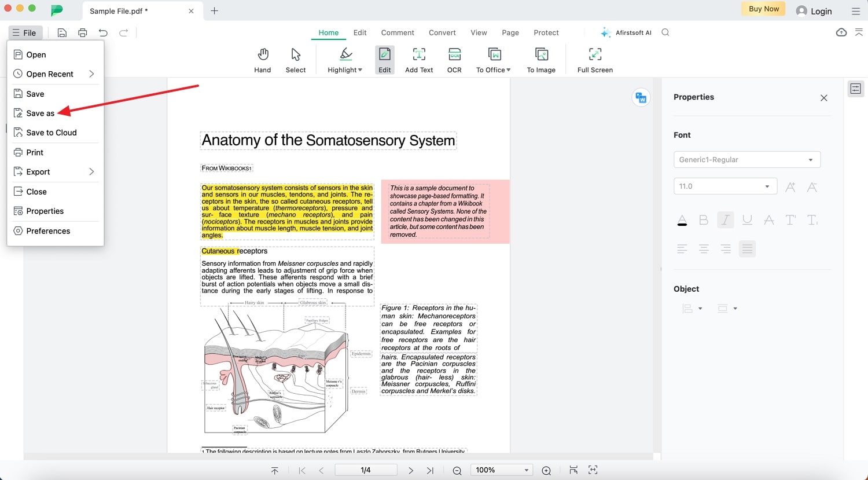Jump to the last page
The width and height of the screenshot is (868, 480).
click(430, 470)
